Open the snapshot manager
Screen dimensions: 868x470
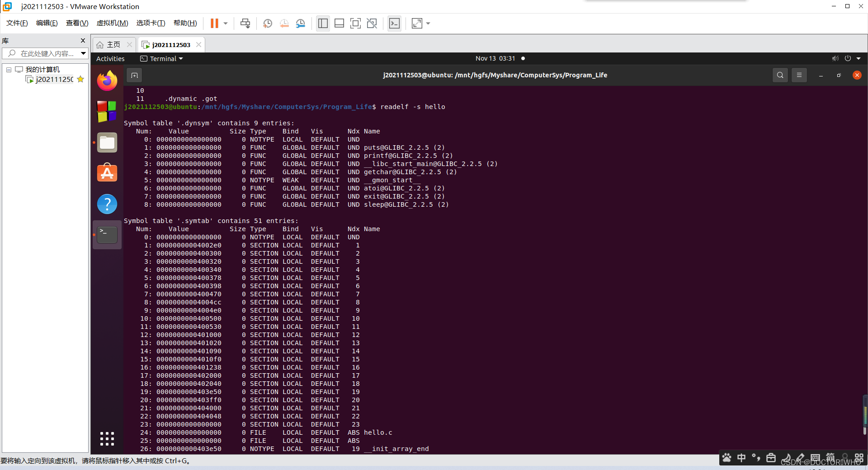[x=301, y=24]
